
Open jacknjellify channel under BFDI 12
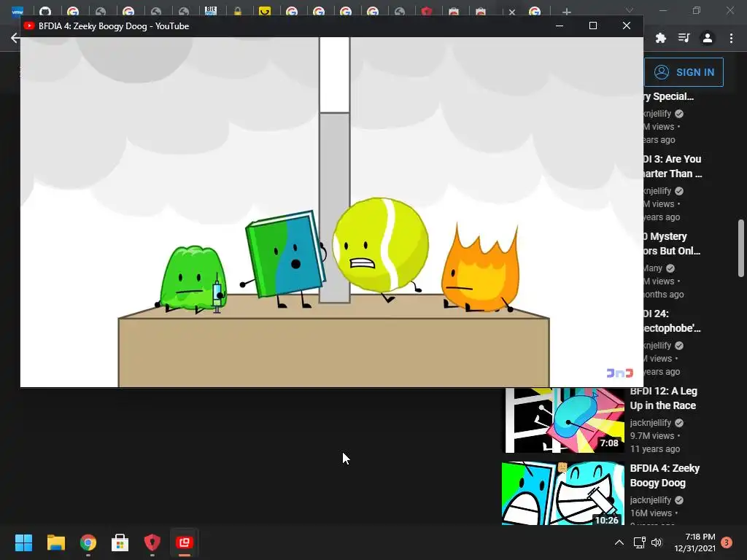coord(650,423)
